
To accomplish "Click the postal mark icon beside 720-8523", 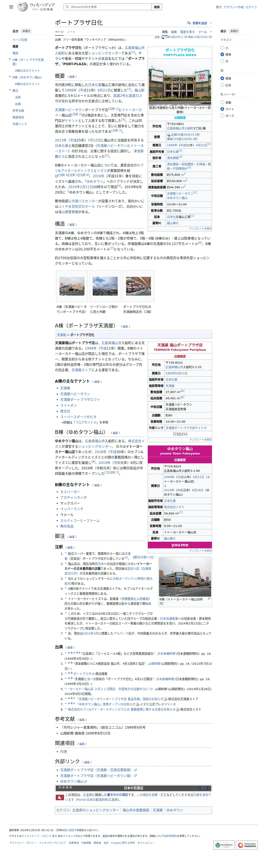I will tap(167, 363).
